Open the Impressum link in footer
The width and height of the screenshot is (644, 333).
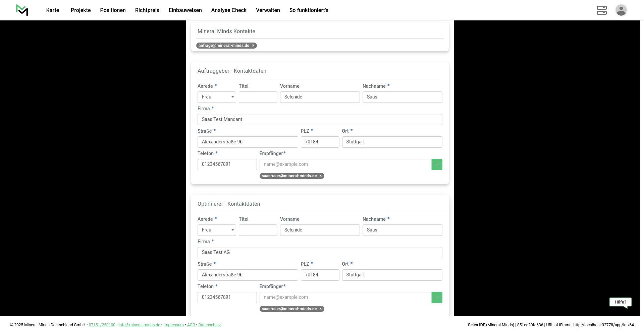(173, 325)
